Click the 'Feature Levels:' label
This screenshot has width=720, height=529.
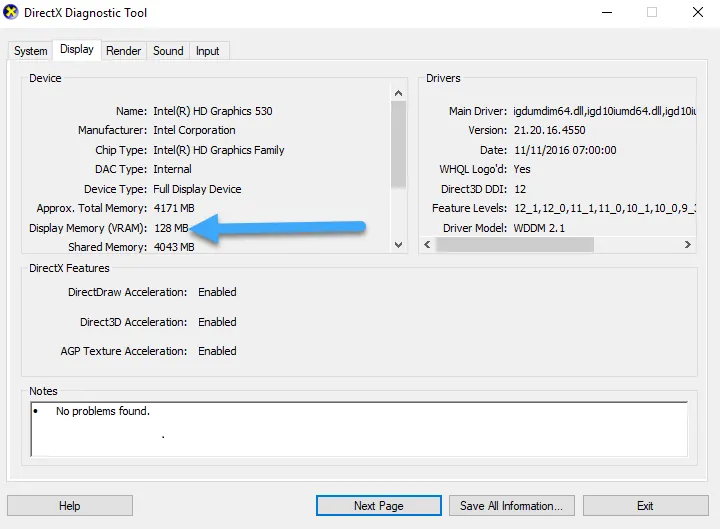click(469, 208)
